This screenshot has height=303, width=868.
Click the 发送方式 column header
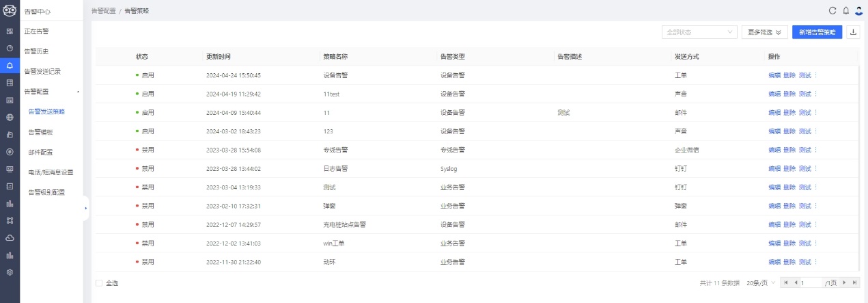pyautogui.click(x=686, y=56)
